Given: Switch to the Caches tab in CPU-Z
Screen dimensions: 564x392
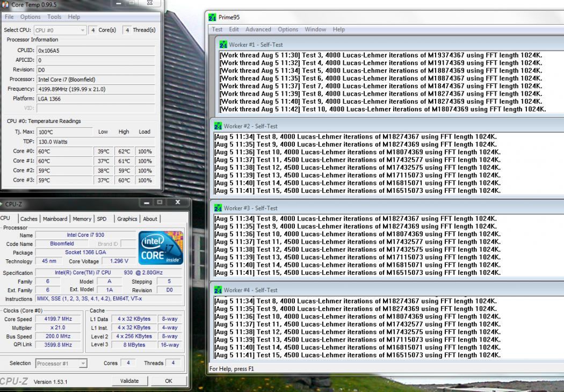Looking at the screenshot, I should (x=29, y=219).
